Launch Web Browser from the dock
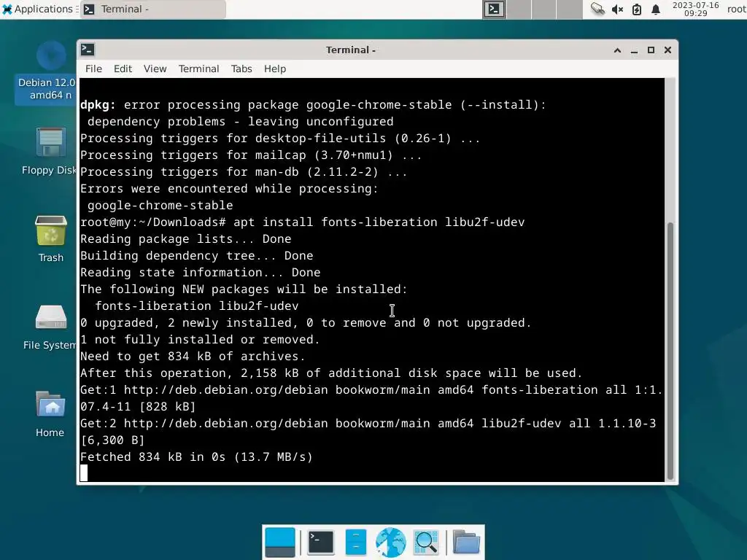 point(391,542)
